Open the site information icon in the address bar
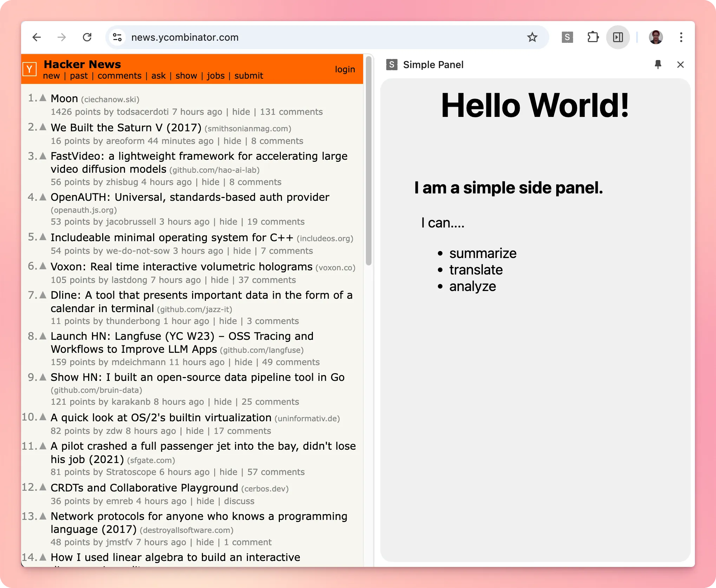 pos(117,37)
